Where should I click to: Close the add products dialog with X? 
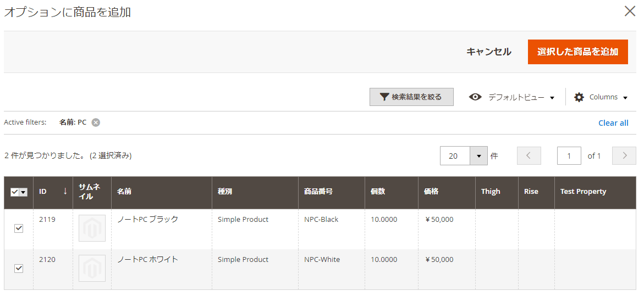pos(630,12)
